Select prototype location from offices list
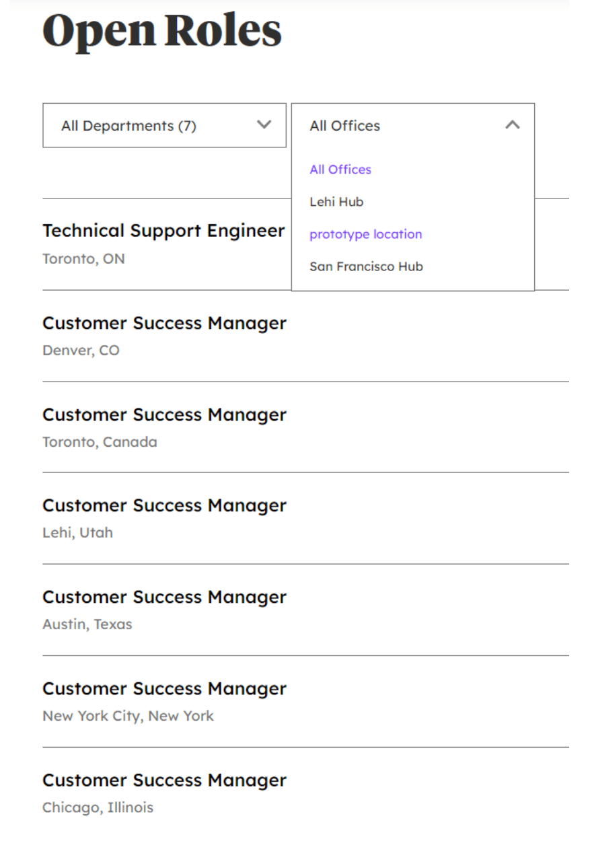The width and height of the screenshot is (592, 868). tap(366, 234)
